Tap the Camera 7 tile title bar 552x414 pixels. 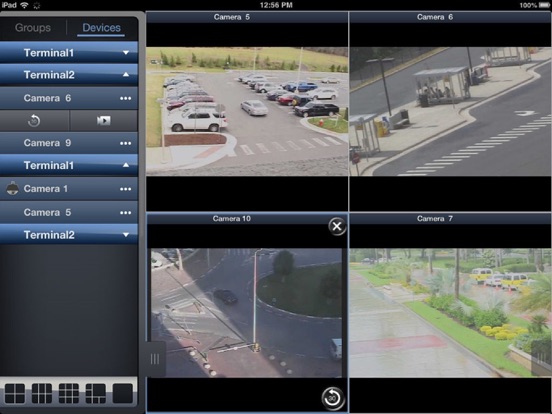tap(451, 219)
